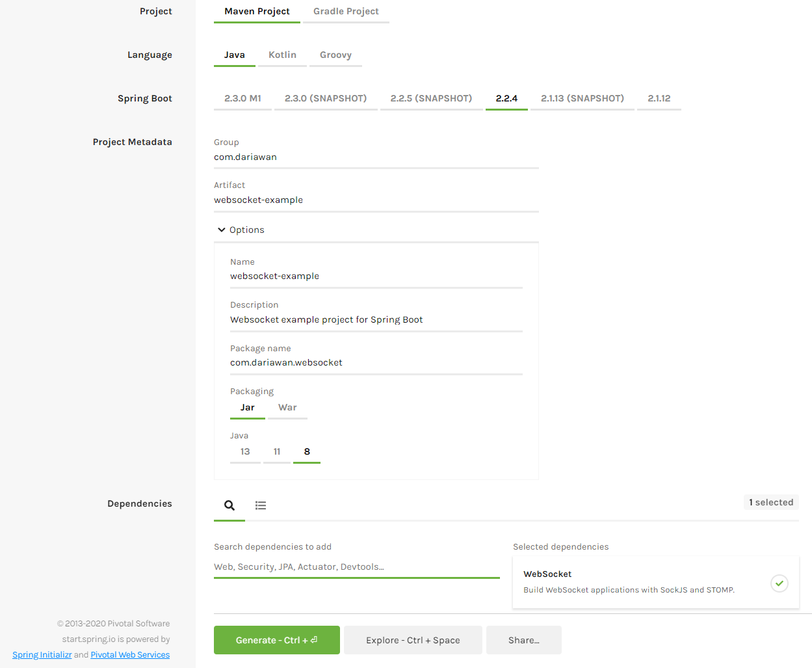The width and height of the screenshot is (812, 668).
Task: Switch to the Gradle Project tab
Action: (346, 11)
